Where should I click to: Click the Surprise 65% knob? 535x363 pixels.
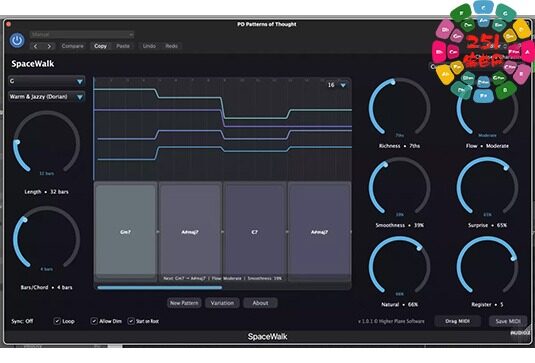click(x=487, y=187)
